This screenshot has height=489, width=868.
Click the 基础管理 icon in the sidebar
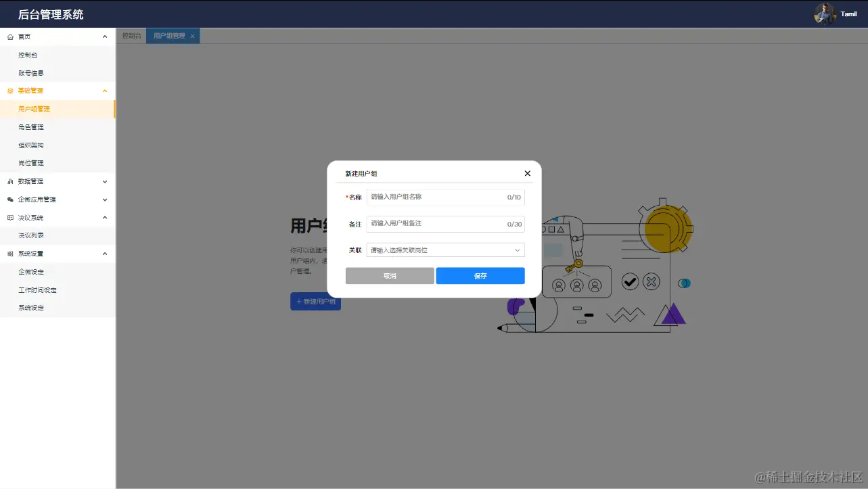pyautogui.click(x=10, y=91)
